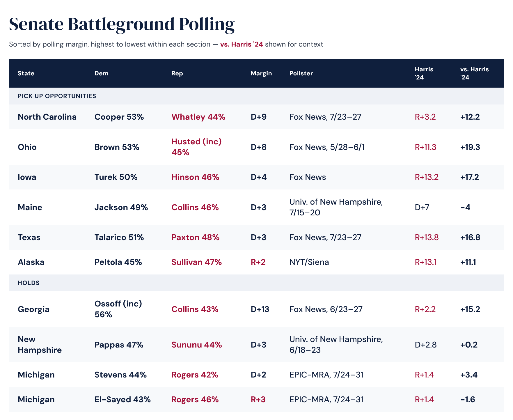The height and width of the screenshot is (420, 513).
Task: Click the Holds section header
Action: (29, 283)
